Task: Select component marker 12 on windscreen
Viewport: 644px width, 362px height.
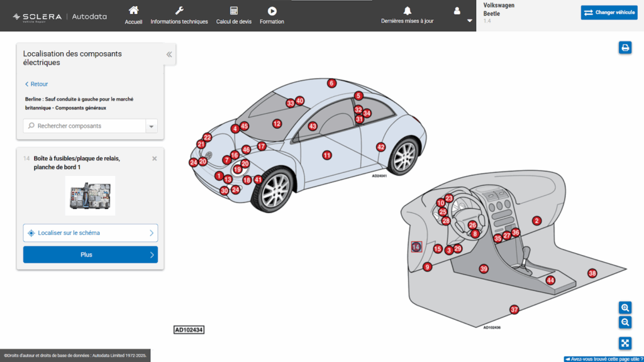Action: [277, 124]
